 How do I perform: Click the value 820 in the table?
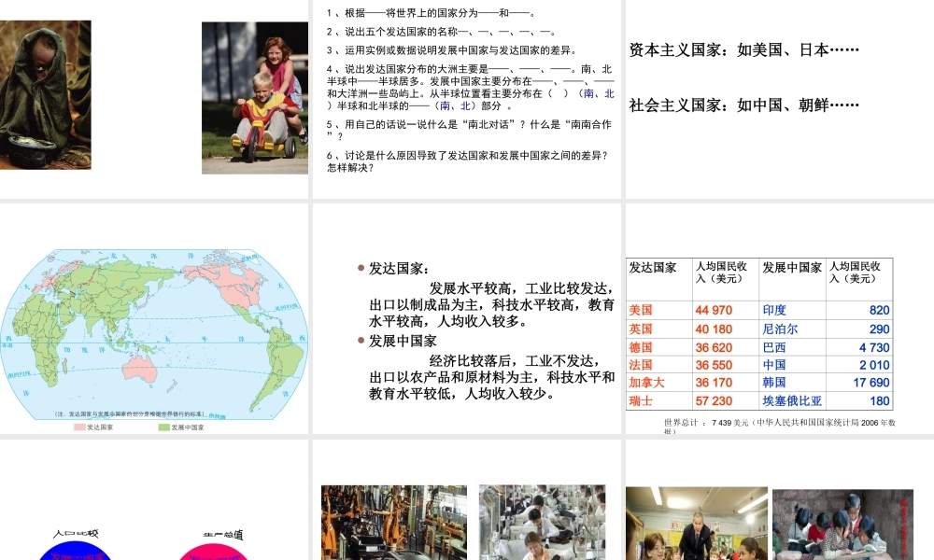[879, 310]
